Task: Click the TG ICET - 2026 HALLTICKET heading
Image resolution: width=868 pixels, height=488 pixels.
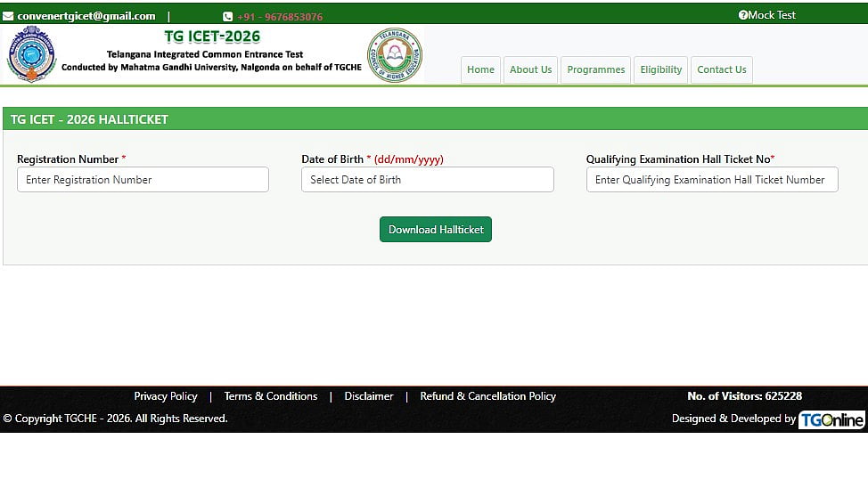Action: [x=89, y=119]
